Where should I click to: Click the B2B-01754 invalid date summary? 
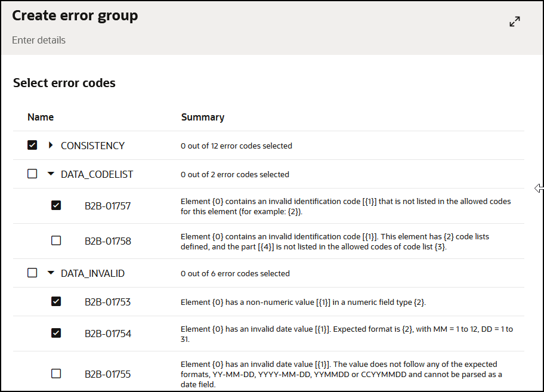click(x=347, y=334)
